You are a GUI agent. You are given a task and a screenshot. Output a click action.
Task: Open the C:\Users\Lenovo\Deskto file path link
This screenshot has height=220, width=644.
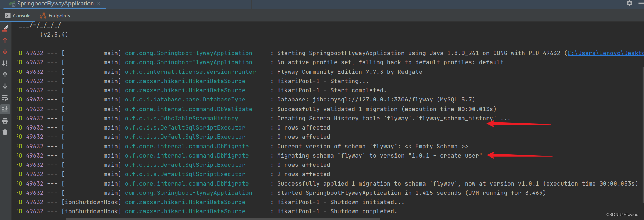[x=605, y=53]
